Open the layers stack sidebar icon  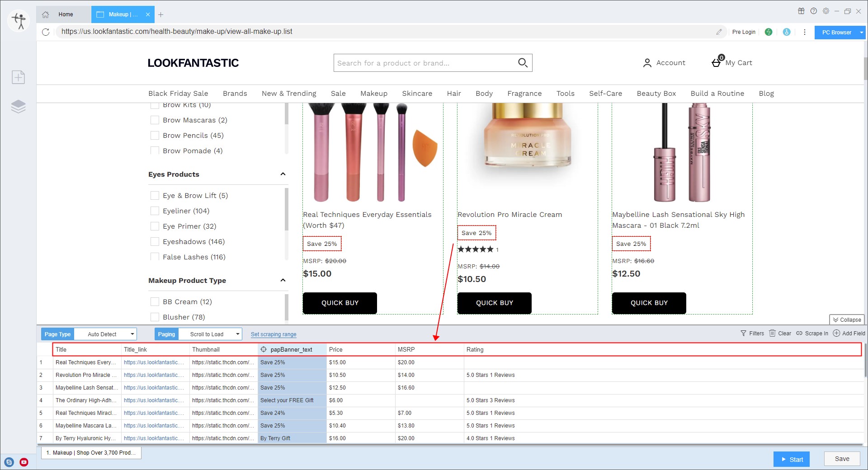point(18,107)
